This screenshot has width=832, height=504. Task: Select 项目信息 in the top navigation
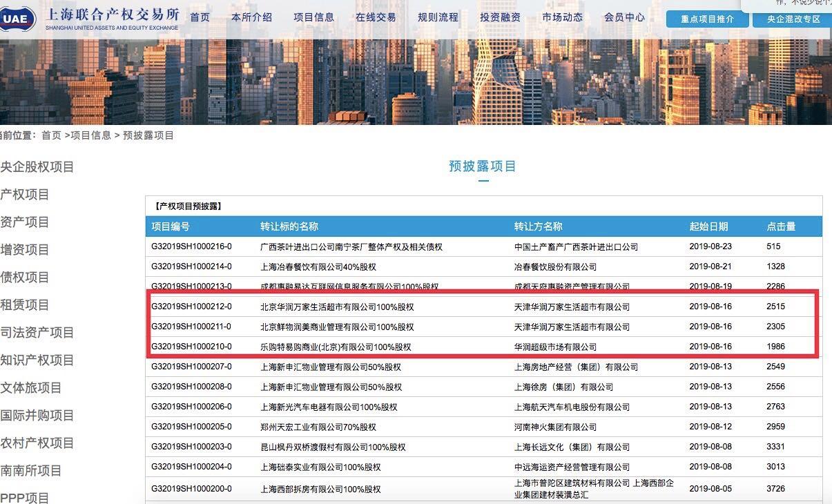[x=313, y=17]
